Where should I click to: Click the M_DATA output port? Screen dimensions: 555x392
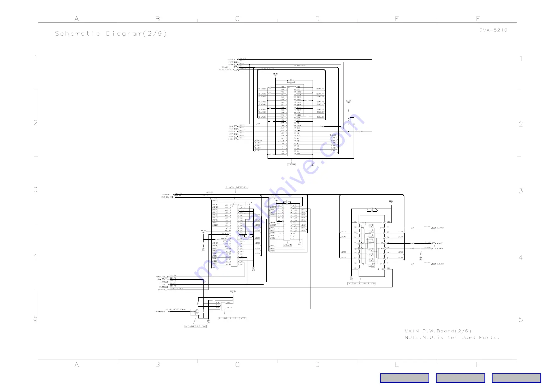click(x=434, y=248)
